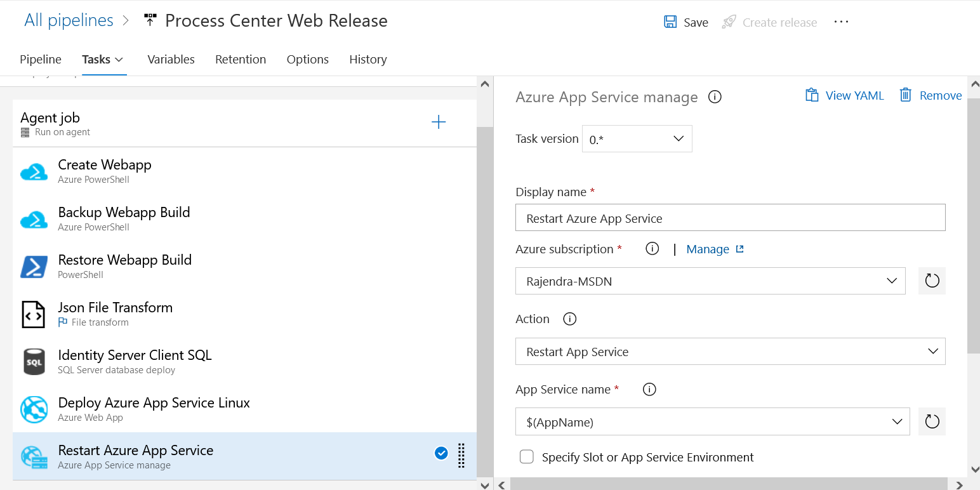The width and height of the screenshot is (980, 490).
Task: Select the Deploy Azure App Service Linux icon
Action: (34, 409)
